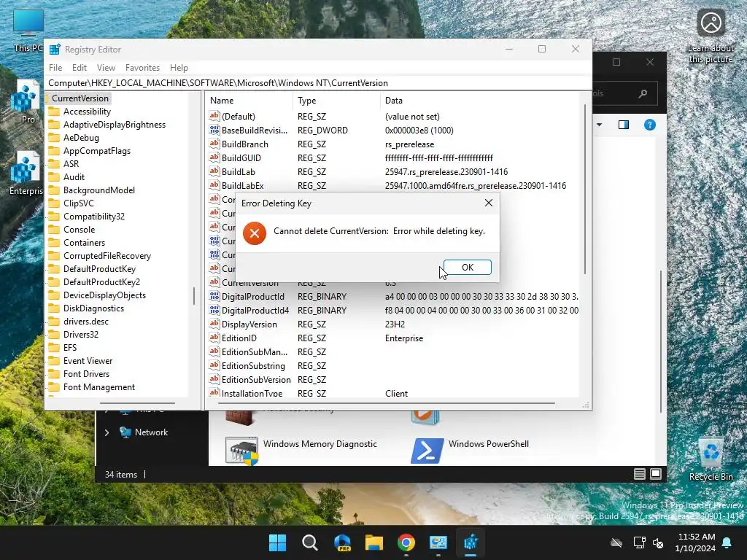Launch Google Chrome from taskbar
Image resolution: width=747 pixels, height=560 pixels.
pyautogui.click(x=406, y=542)
